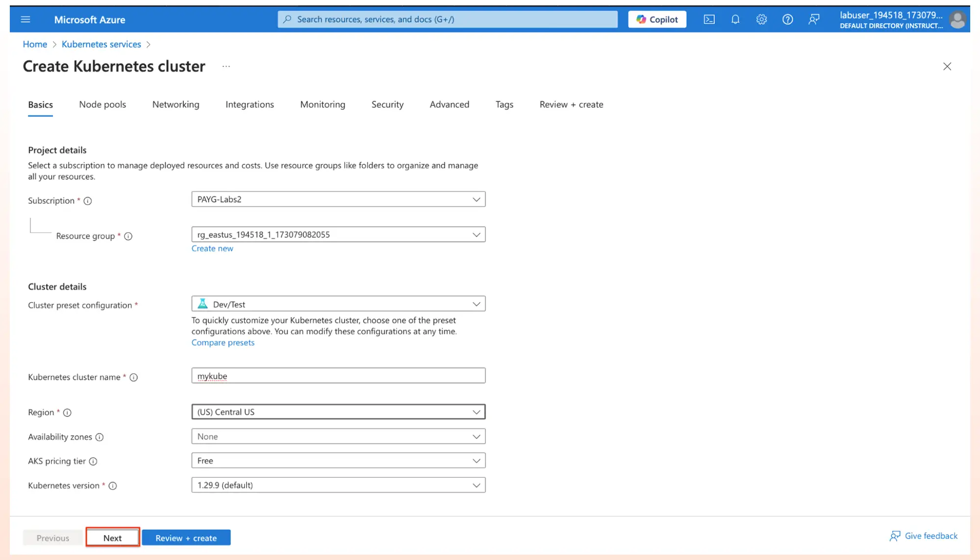Click the search resources box

tap(447, 20)
